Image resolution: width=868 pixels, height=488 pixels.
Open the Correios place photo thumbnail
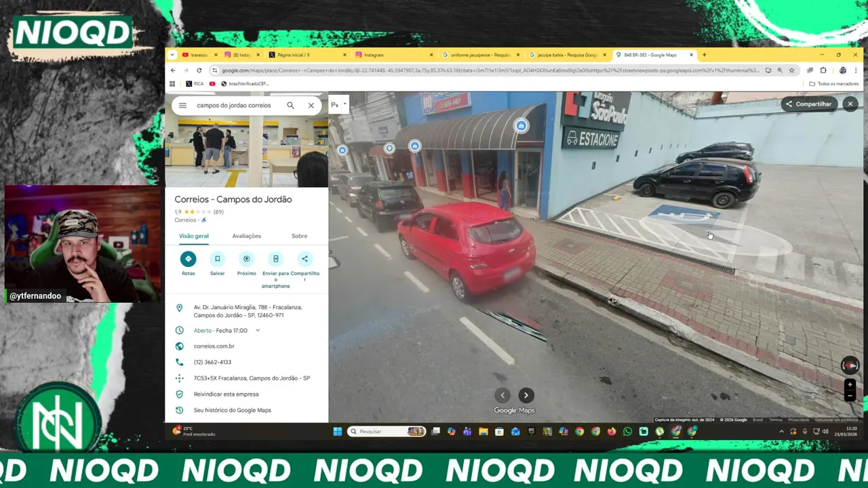tap(246, 152)
